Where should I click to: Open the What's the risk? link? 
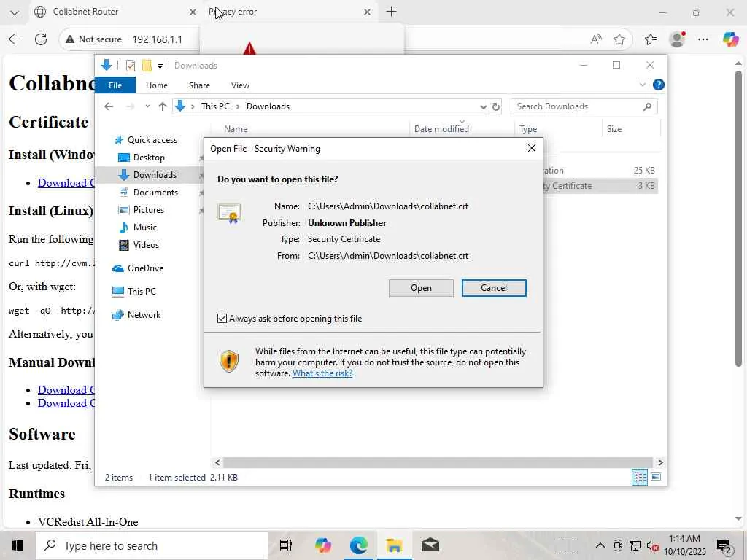pyautogui.click(x=322, y=373)
